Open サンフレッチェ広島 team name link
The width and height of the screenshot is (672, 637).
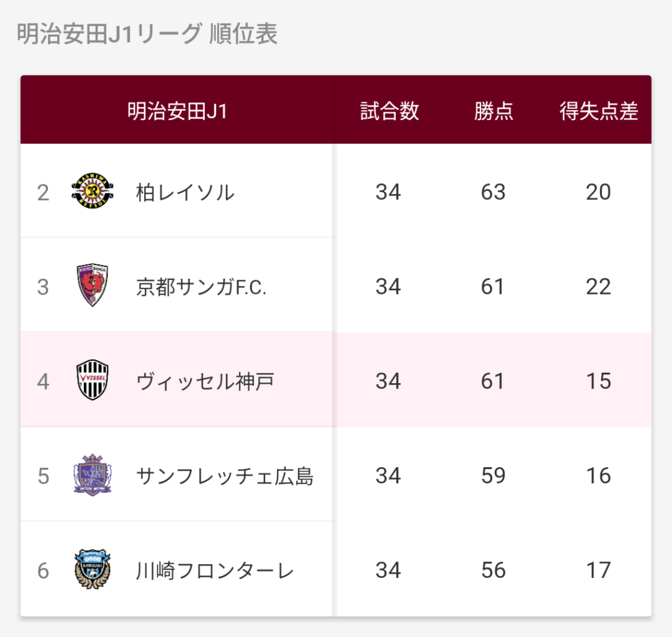coord(224,476)
